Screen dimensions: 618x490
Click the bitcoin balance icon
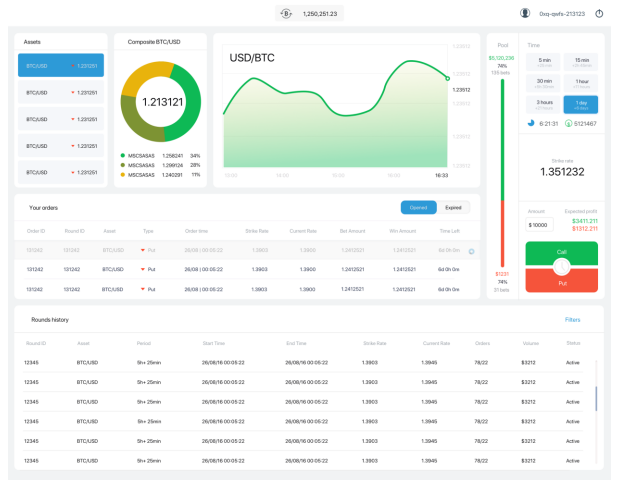pyautogui.click(x=286, y=14)
